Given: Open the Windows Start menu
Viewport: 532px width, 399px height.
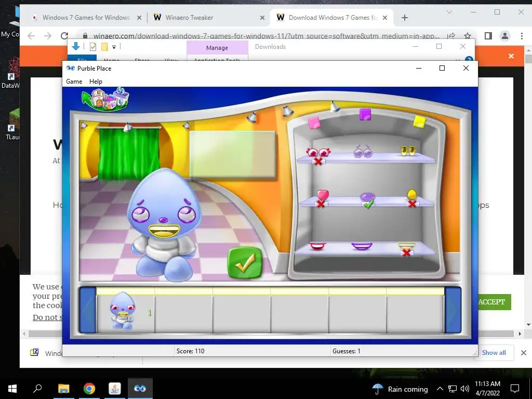Looking at the screenshot, I should (12, 389).
